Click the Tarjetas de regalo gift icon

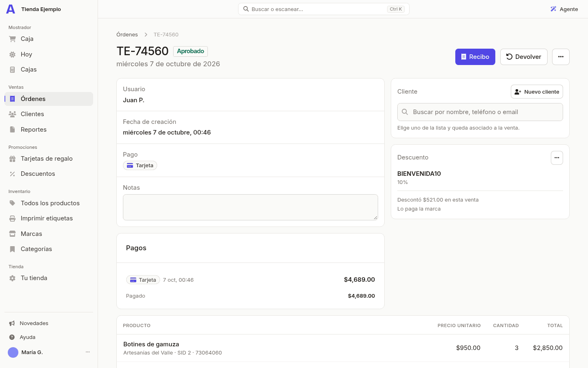tap(12, 159)
